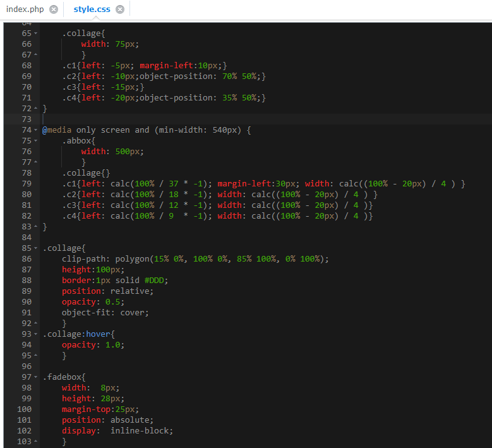
Task: Click the number 9 in line 82 calc
Action: click(x=171, y=216)
